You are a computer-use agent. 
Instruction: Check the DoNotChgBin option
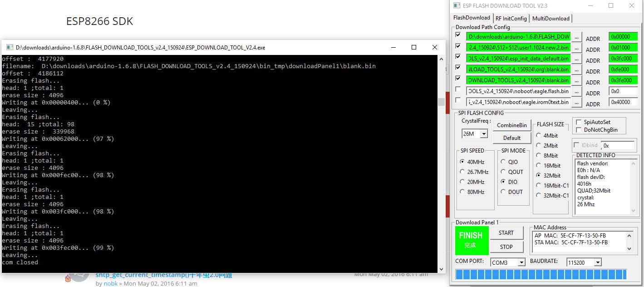[x=579, y=130]
